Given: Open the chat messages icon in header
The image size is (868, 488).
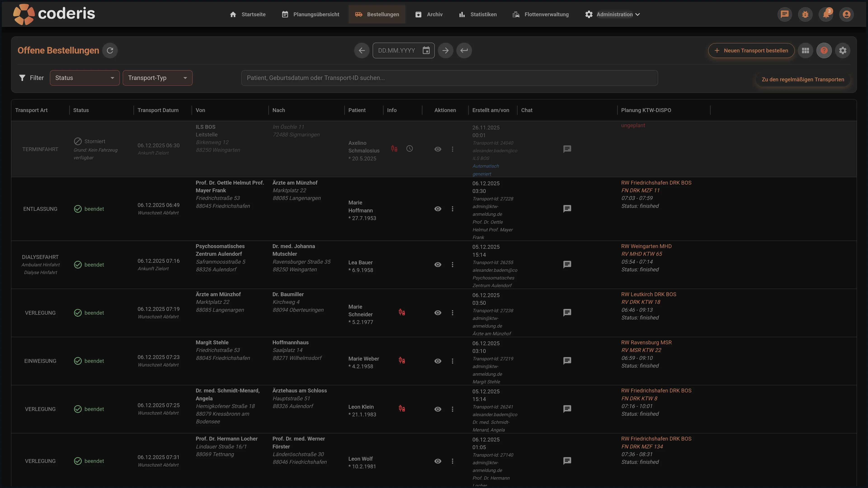Looking at the screenshot, I should pos(785,14).
